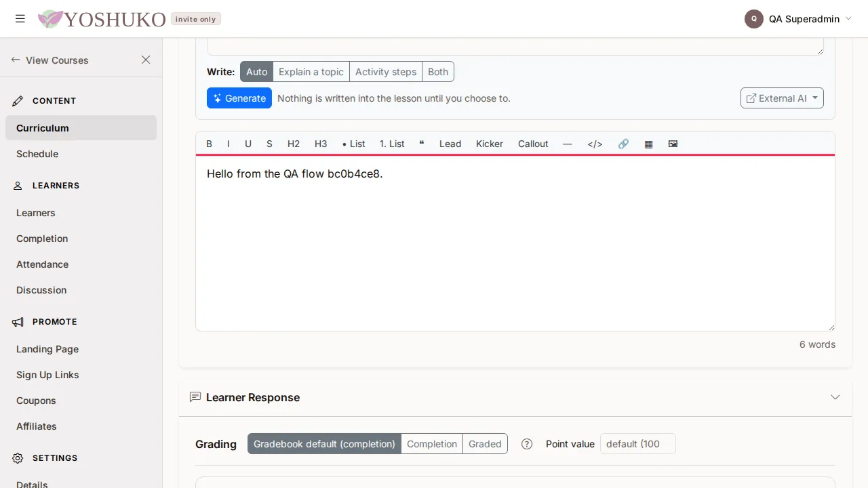
Task: Toggle underline with the U button
Action: [248, 144]
